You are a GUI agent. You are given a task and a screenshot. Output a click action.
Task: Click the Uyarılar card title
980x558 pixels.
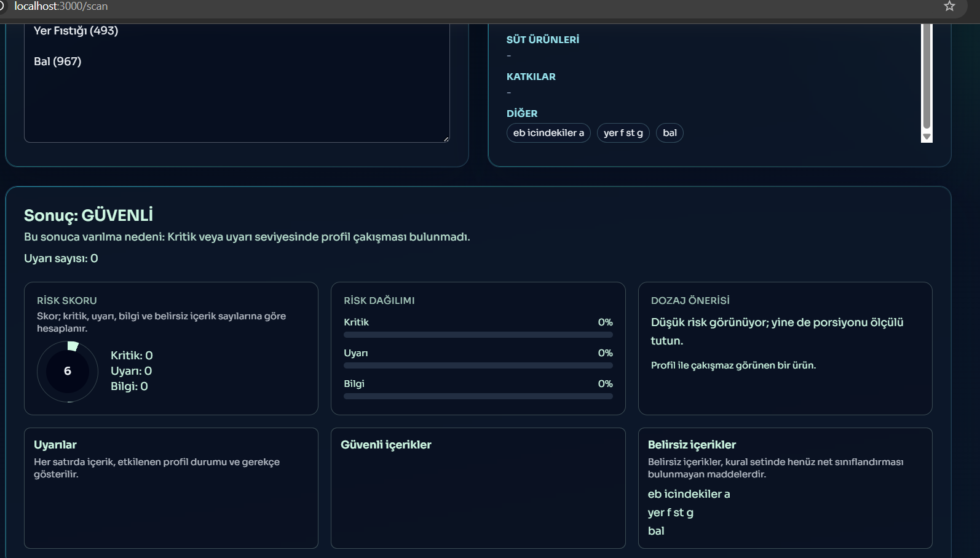[x=55, y=445]
